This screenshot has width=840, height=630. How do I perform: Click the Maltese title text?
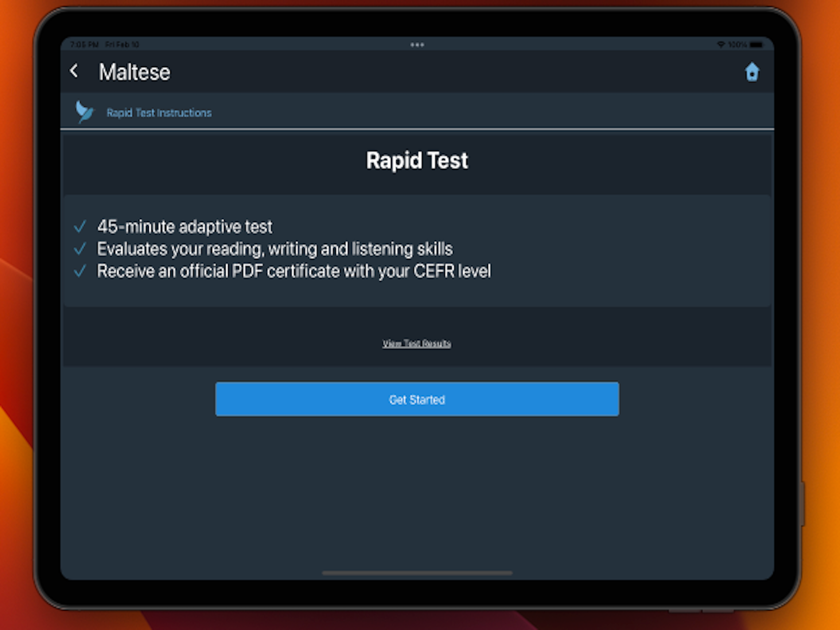[x=134, y=72]
